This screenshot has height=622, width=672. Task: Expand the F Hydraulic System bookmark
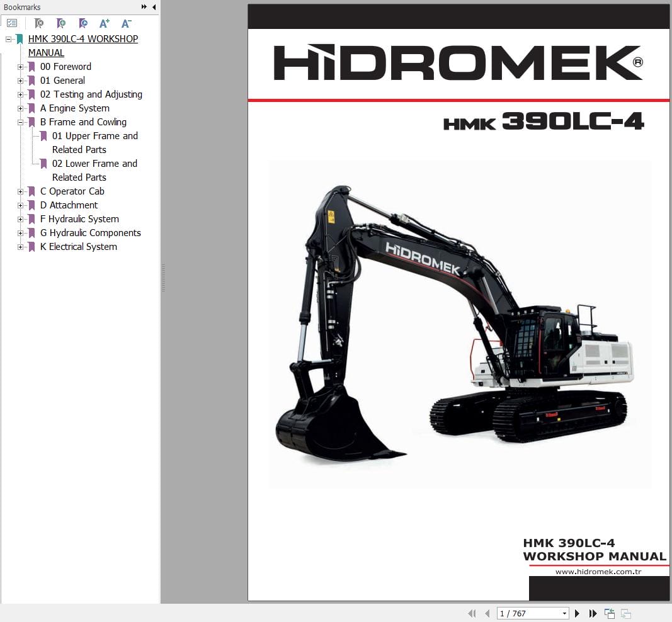(21, 218)
